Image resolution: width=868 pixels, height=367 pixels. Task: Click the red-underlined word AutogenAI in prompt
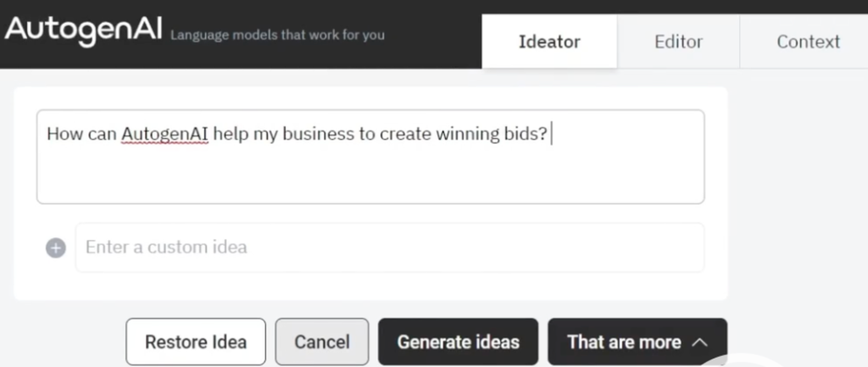point(164,134)
